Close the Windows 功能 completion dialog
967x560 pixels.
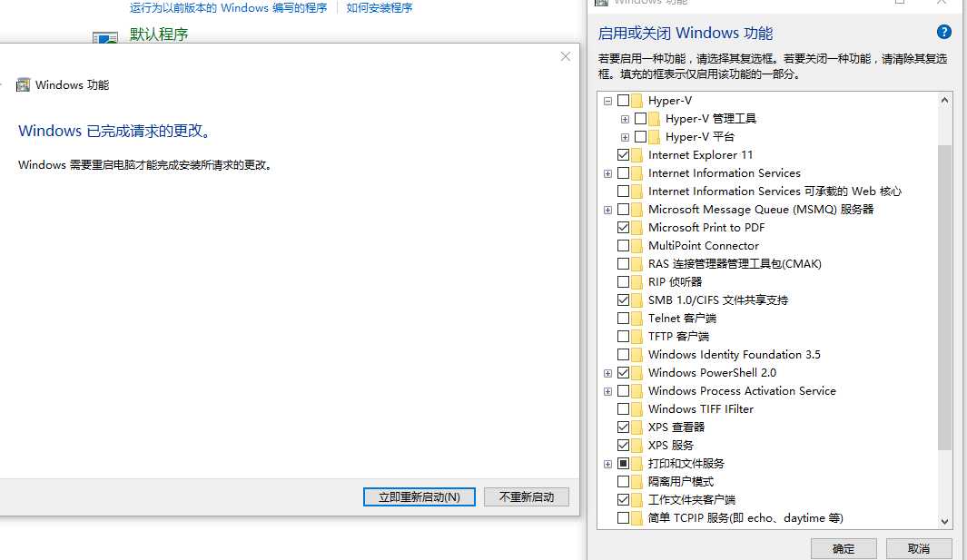[566, 57]
